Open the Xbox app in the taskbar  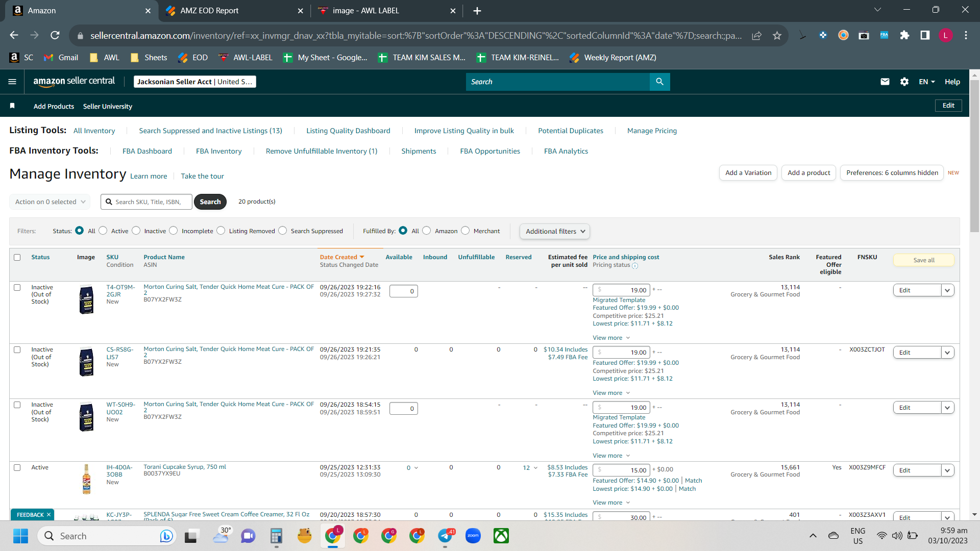[x=501, y=536]
